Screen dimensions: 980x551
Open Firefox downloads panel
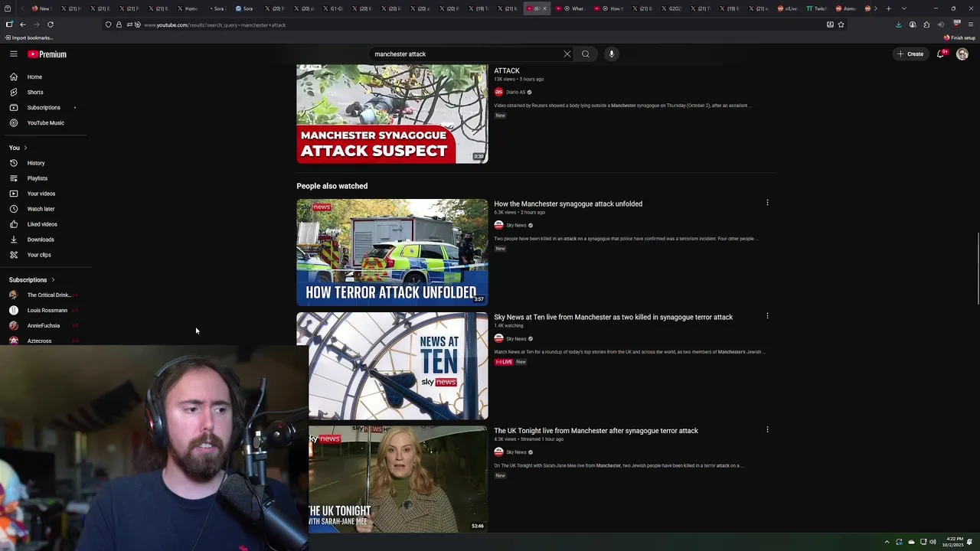point(898,24)
